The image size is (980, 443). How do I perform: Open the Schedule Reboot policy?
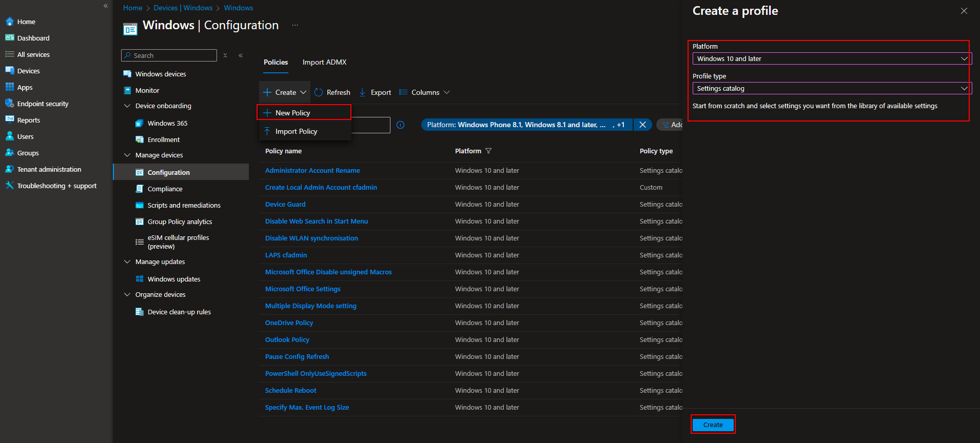(x=290, y=390)
